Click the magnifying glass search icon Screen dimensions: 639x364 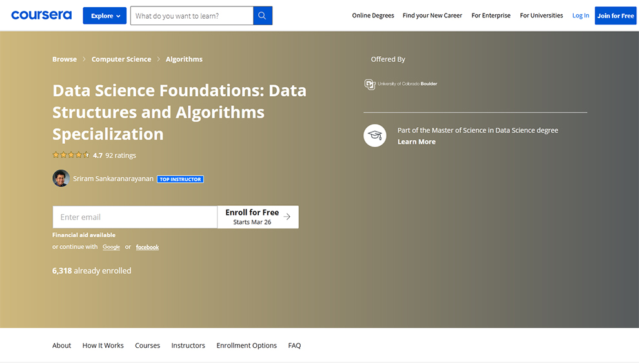pyautogui.click(x=263, y=15)
